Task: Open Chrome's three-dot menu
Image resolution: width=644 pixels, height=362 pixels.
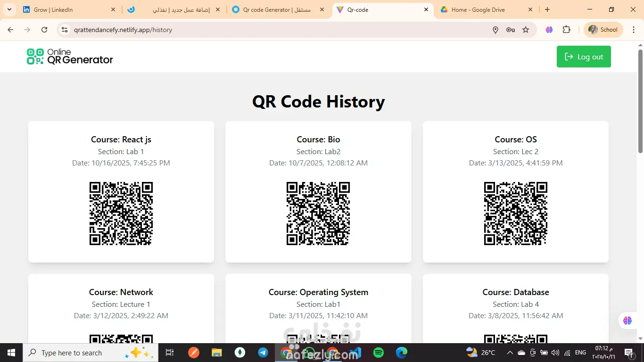Action: point(633,30)
